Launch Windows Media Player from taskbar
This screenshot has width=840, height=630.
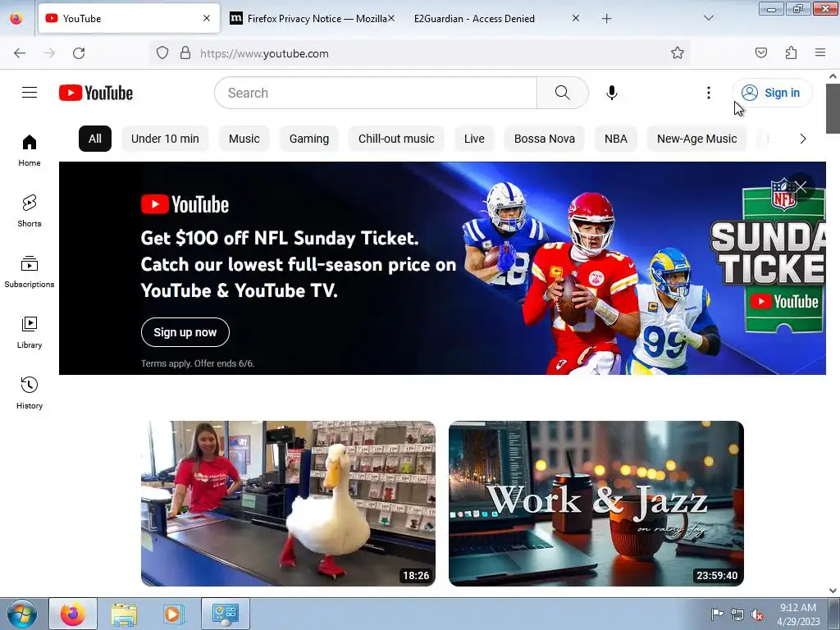(x=172, y=614)
